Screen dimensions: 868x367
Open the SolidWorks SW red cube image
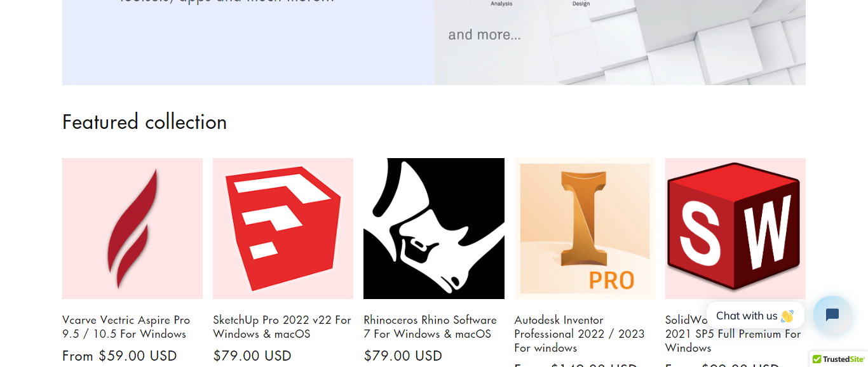(x=735, y=229)
